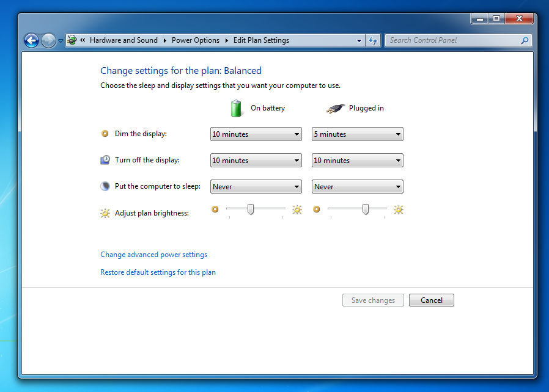Go to Power Options breadcrumb
This screenshot has height=392, width=549.
pyautogui.click(x=196, y=40)
